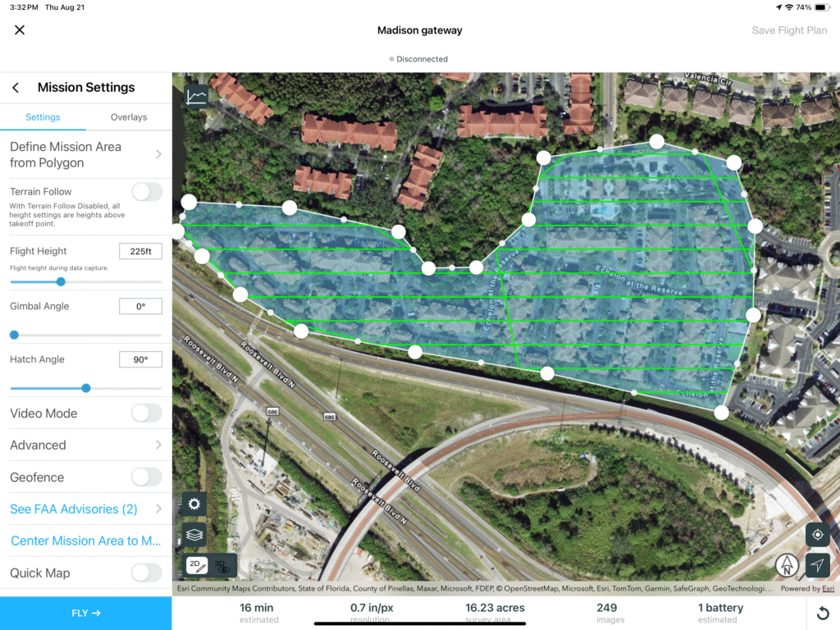The height and width of the screenshot is (630, 840).
Task: Open See FAA Advisories (2)
Action: pos(85,509)
